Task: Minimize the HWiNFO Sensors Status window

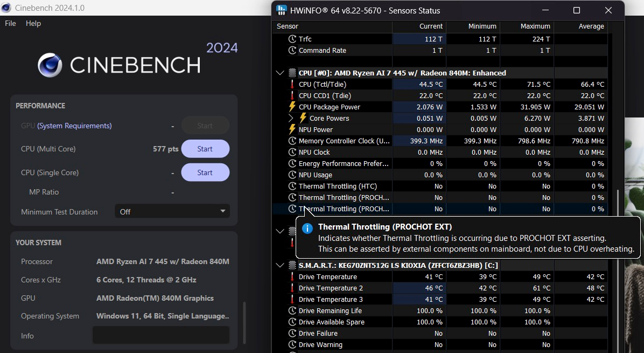Action: click(x=545, y=10)
